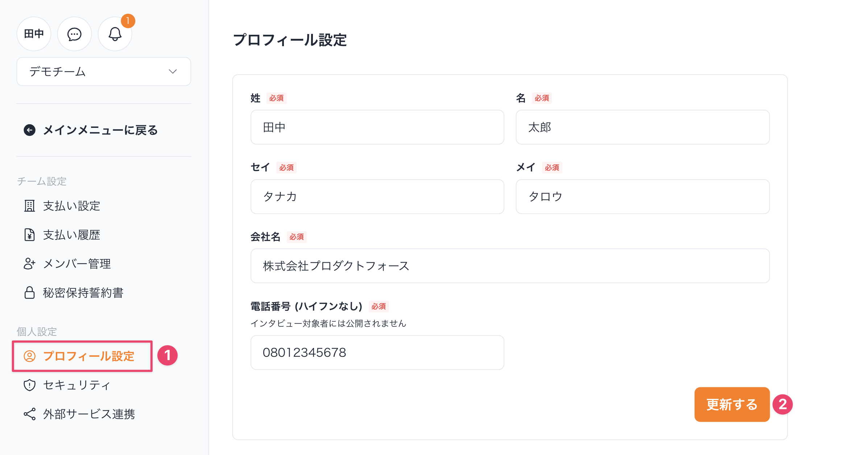Open 外部サービス連携 page
868x455 pixels.
point(89,414)
